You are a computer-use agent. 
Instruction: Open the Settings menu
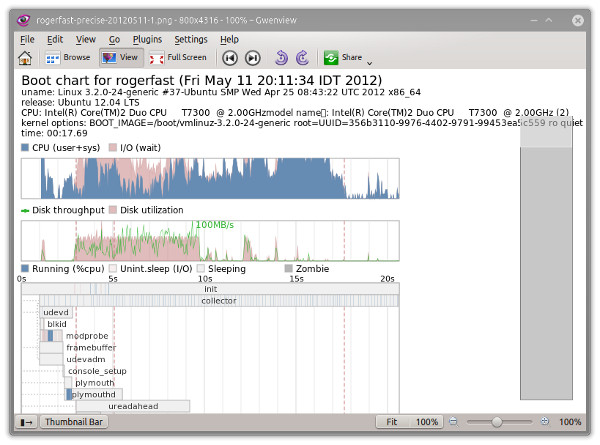tap(191, 39)
